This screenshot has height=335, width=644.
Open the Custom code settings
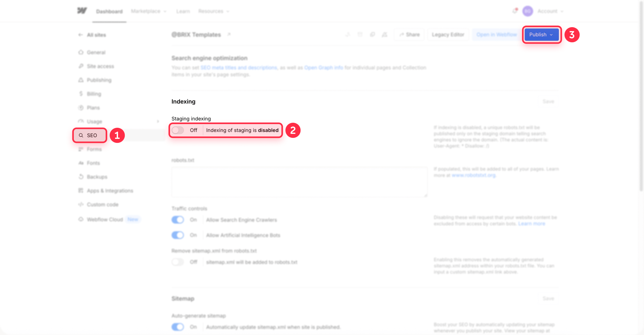(x=102, y=204)
